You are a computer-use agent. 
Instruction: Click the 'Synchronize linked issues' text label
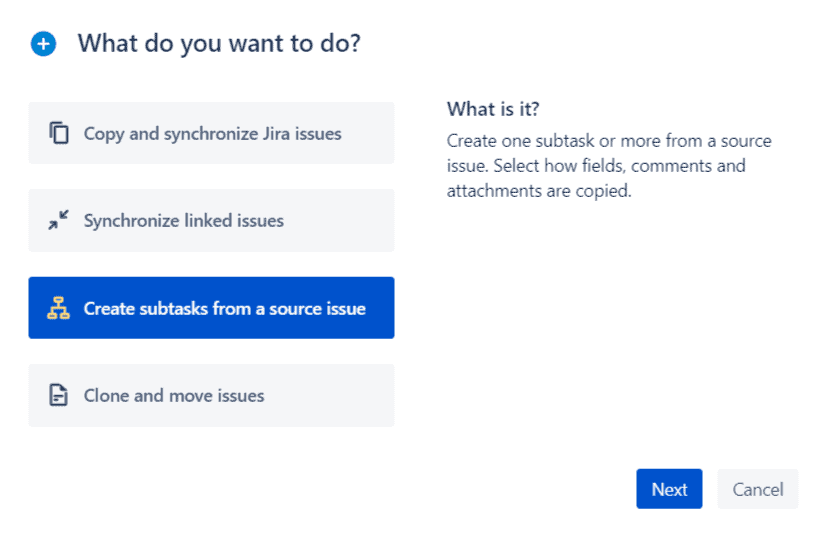184,221
